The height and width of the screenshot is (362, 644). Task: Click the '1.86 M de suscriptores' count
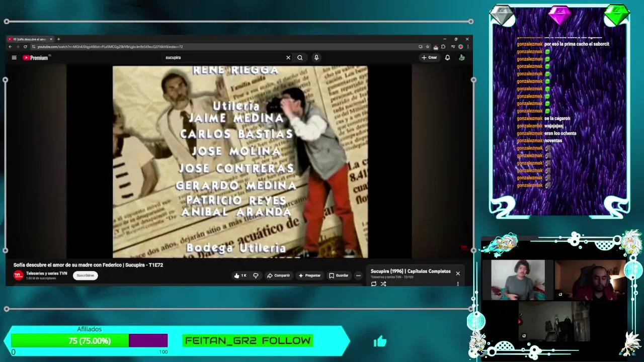(41, 278)
